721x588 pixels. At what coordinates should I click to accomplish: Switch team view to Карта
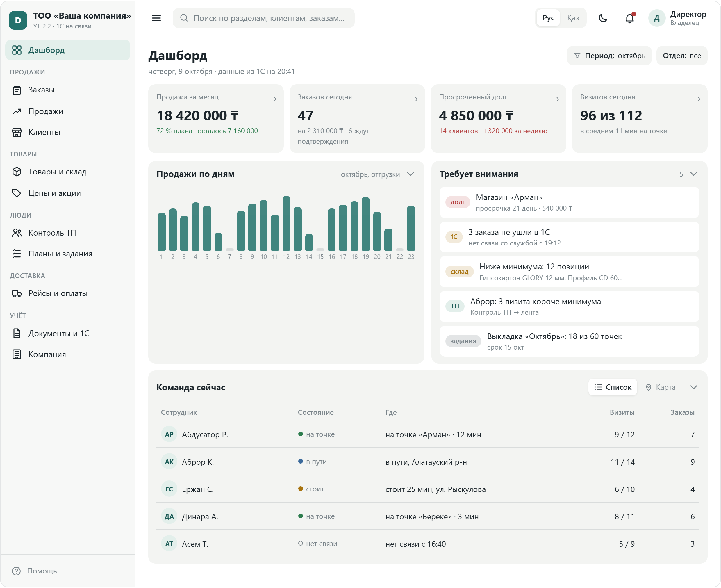[660, 387]
